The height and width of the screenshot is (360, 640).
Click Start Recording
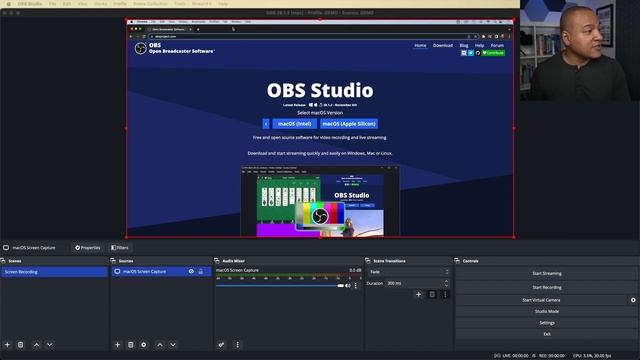pyautogui.click(x=547, y=287)
